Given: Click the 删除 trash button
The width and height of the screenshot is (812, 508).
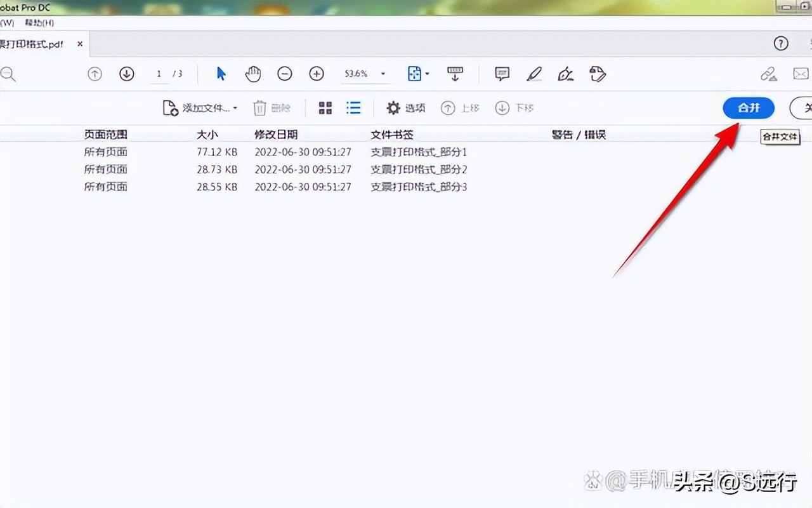Looking at the screenshot, I should click(x=272, y=108).
